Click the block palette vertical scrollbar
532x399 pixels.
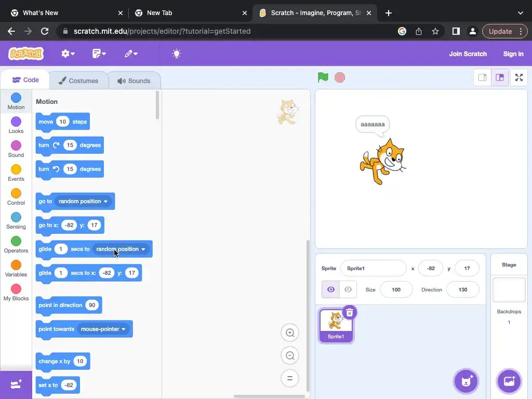point(157,105)
